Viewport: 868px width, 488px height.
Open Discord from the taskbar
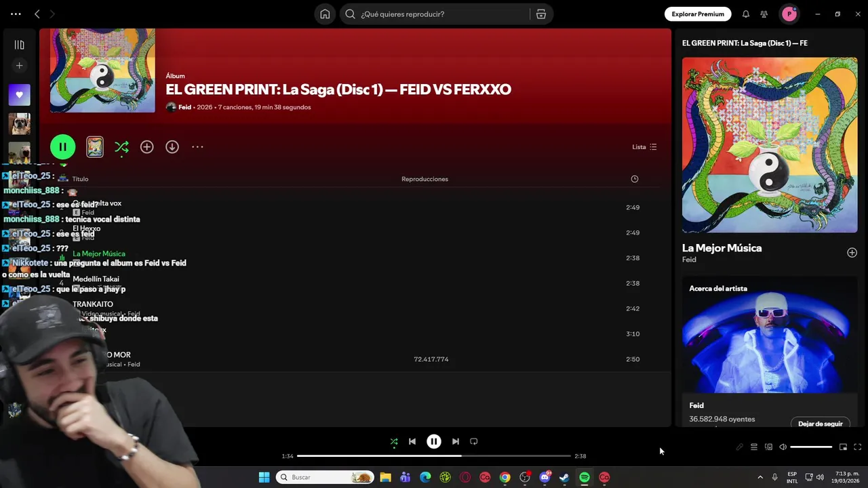tap(545, 477)
